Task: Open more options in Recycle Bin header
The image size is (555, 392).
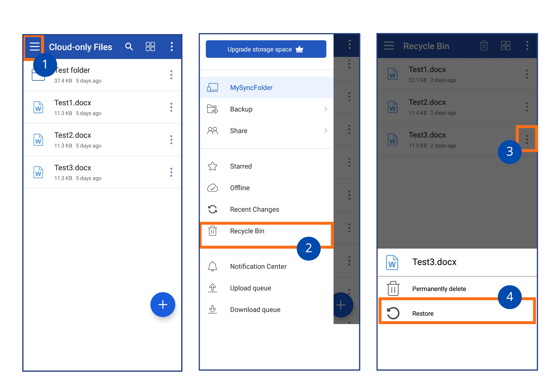Action: (527, 46)
